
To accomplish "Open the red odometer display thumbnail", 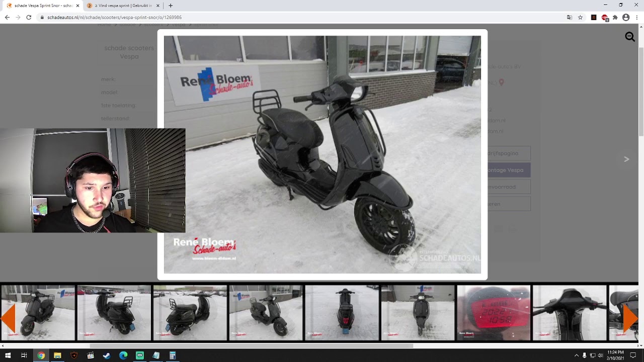I will (x=494, y=313).
